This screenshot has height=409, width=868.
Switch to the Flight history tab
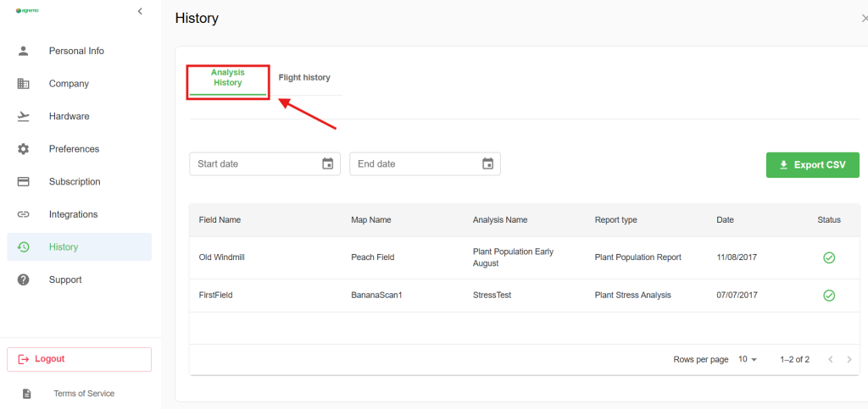[x=304, y=78]
